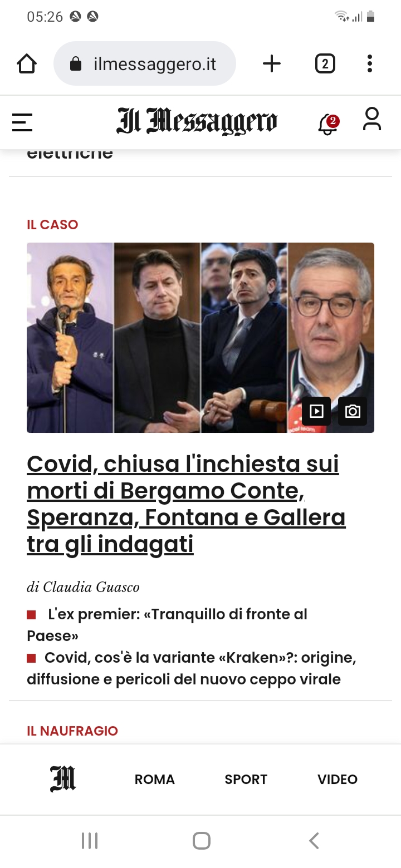Tap the gothic M home icon

click(63, 779)
